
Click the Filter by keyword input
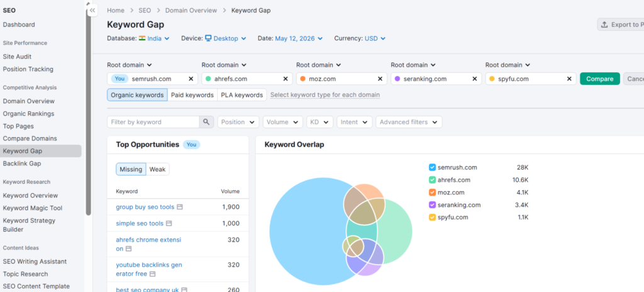(153, 121)
